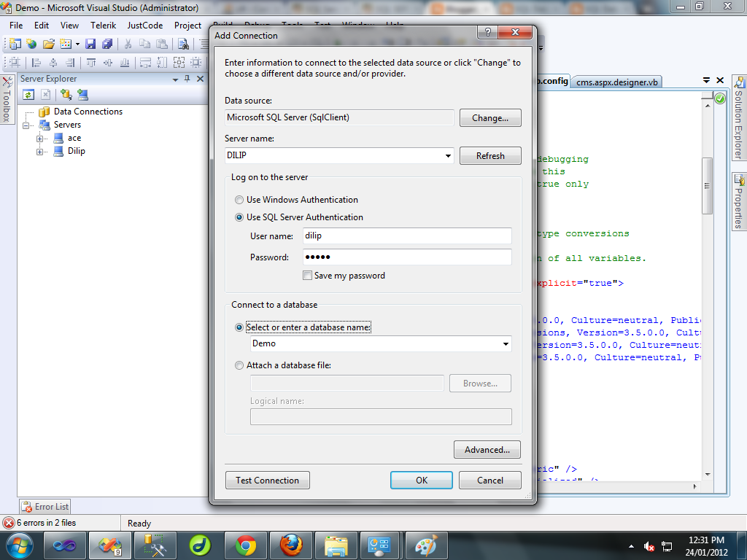Select 'Select or enter a database name' radio
This screenshot has height=560, width=747.
click(239, 327)
